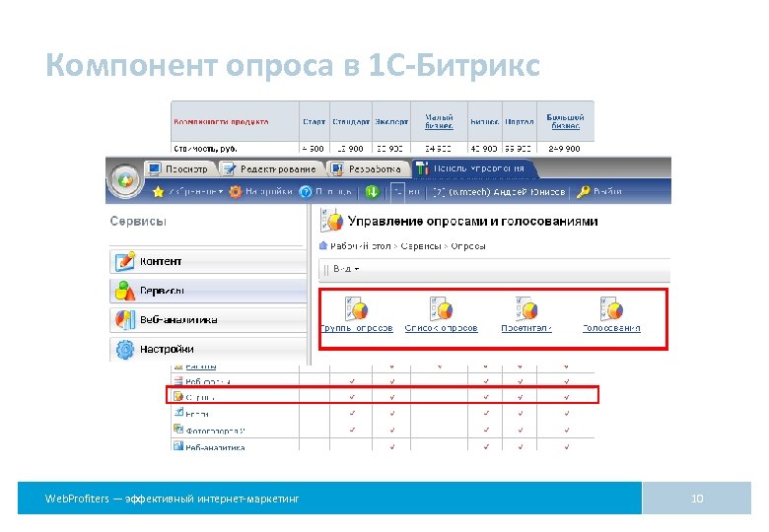Click the Веб-аналитика chart icon
This screenshot has width=769, height=532.
tap(124, 320)
